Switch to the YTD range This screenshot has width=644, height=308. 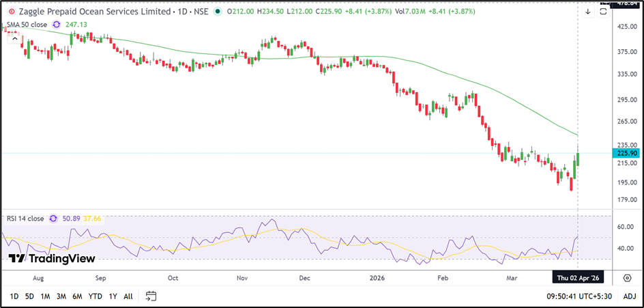[x=96, y=296]
